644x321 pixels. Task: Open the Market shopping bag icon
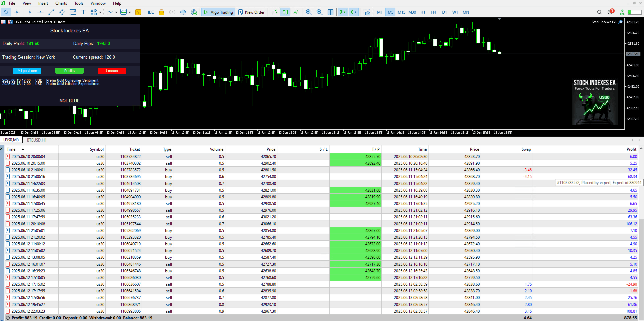[x=161, y=12]
